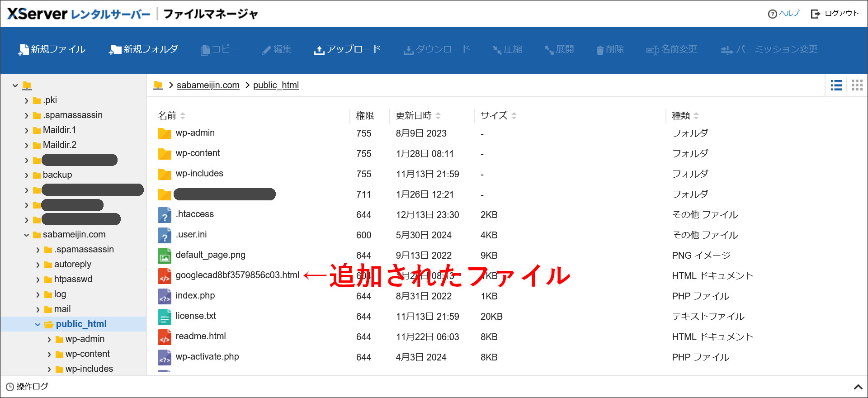The width and height of the screenshot is (868, 398).
Task: Sort by サイズ column header
Action: click(x=498, y=116)
